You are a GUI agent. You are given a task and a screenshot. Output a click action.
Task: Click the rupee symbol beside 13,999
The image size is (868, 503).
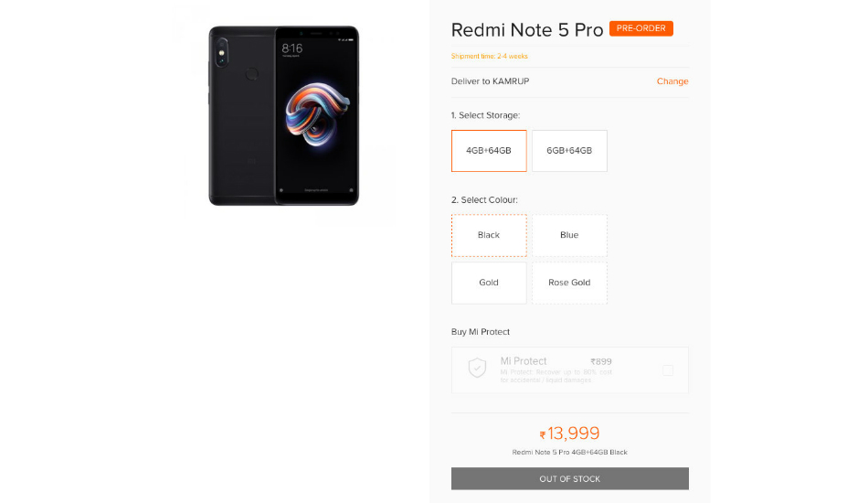coord(543,434)
